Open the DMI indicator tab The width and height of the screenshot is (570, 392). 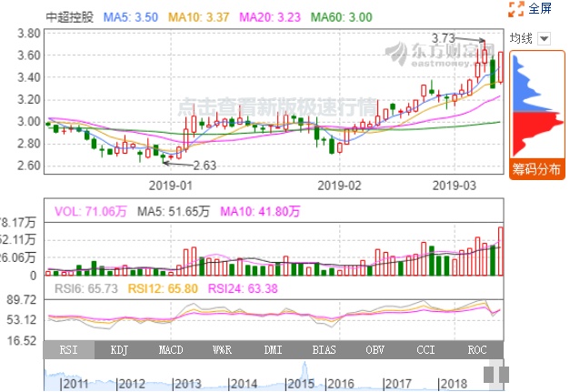coord(272,349)
